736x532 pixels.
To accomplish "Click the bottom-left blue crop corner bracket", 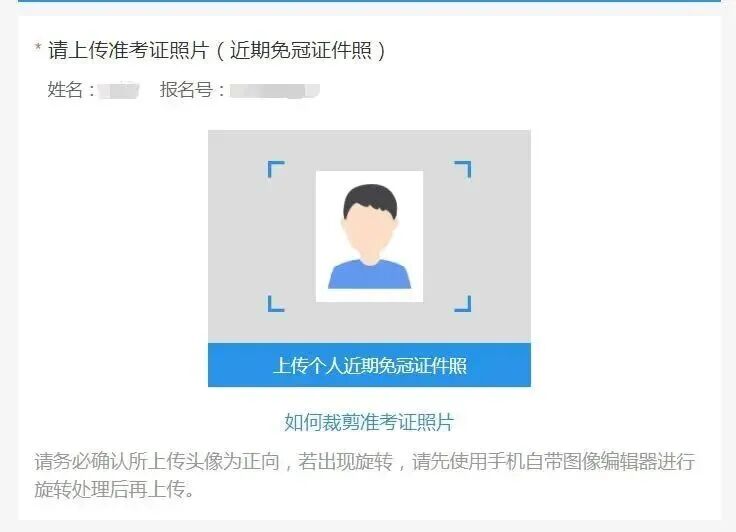I will (276, 303).
